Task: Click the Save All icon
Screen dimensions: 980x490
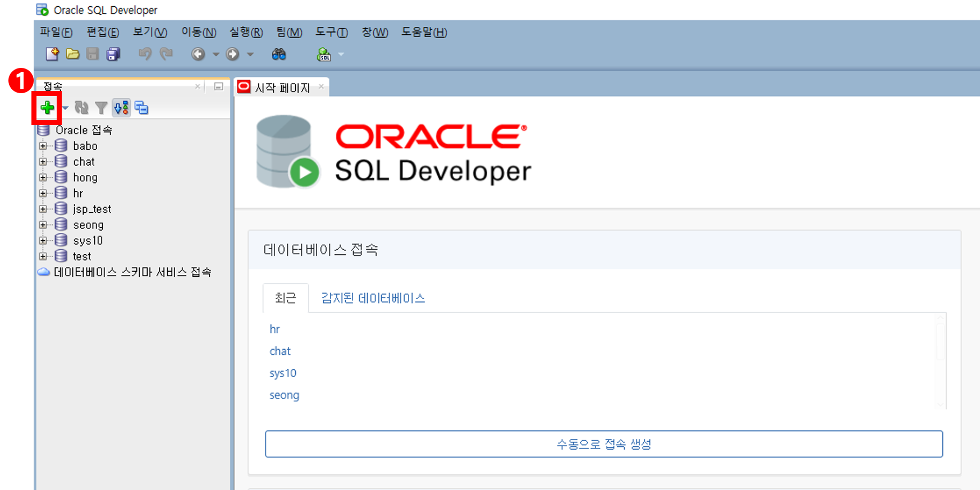Action: pos(113,54)
